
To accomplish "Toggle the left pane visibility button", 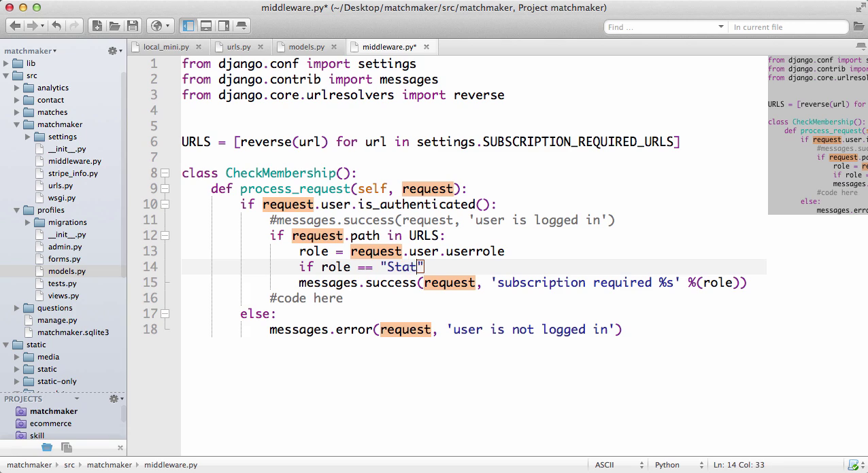I will 188,26.
